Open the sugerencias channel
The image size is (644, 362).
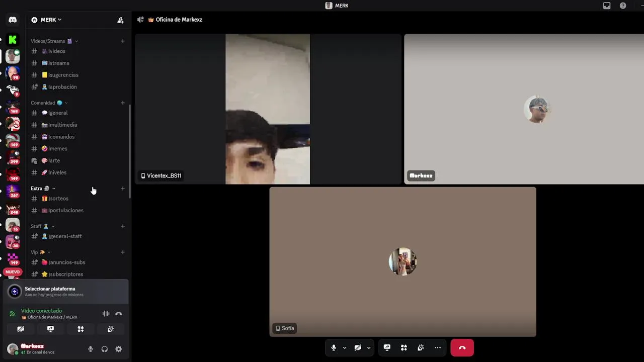click(78, 75)
